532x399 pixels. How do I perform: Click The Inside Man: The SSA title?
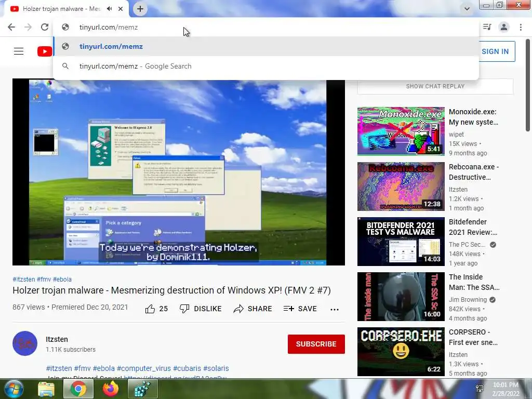pos(474,282)
